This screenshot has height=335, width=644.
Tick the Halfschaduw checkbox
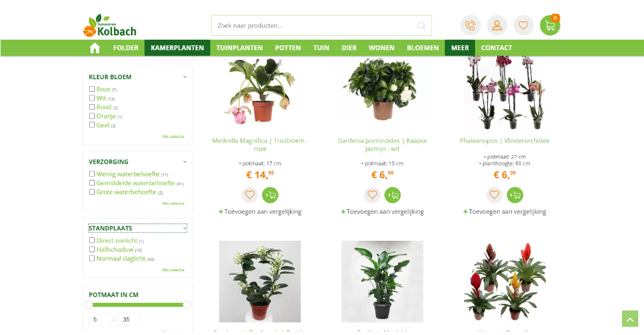coord(92,249)
